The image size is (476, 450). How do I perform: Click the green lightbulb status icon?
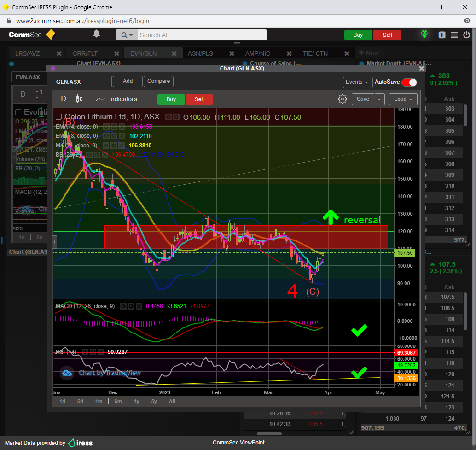(424, 34)
